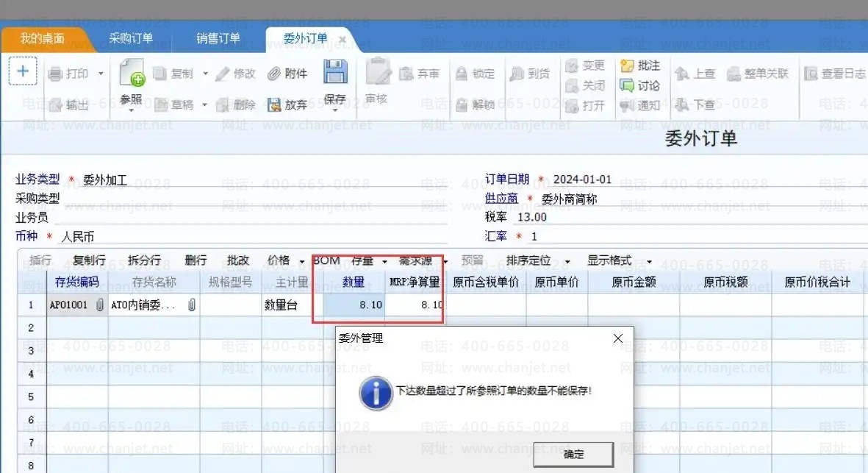The height and width of the screenshot is (473, 868).
Task: Switch to the 采购订单 tab
Action: [131, 38]
